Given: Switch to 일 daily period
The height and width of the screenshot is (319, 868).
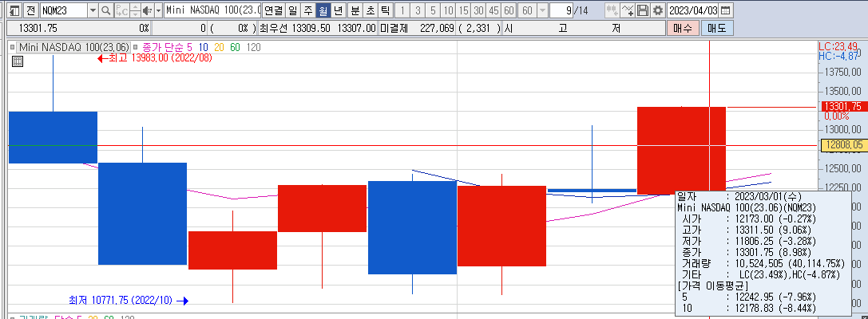Looking at the screenshot, I should point(293,10).
